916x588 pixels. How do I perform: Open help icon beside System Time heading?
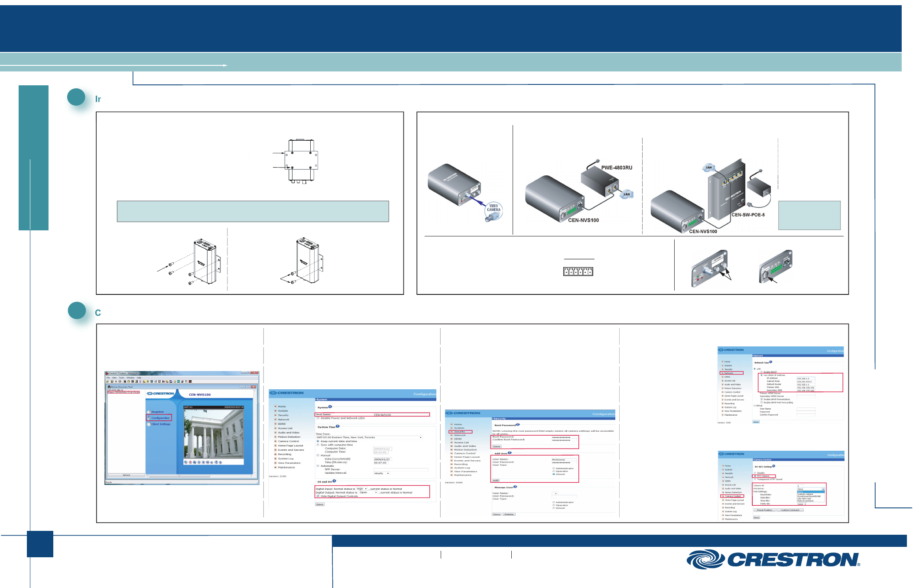(338, 426)
